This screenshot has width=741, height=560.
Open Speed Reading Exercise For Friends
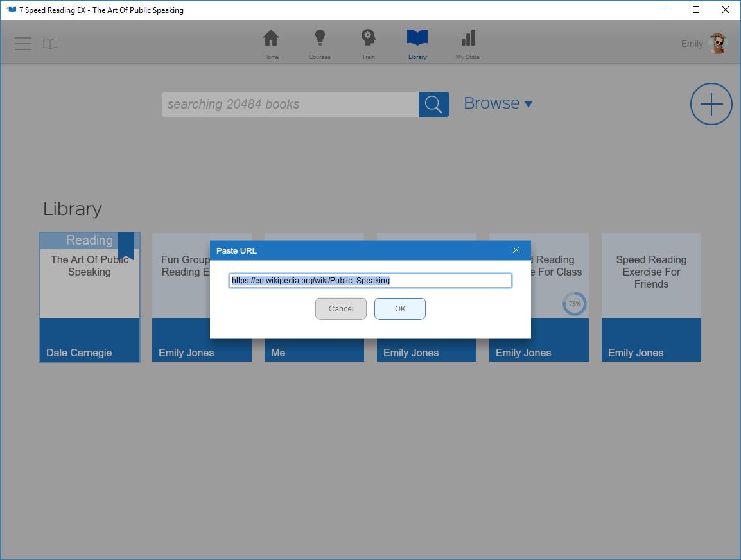point(651,276)
